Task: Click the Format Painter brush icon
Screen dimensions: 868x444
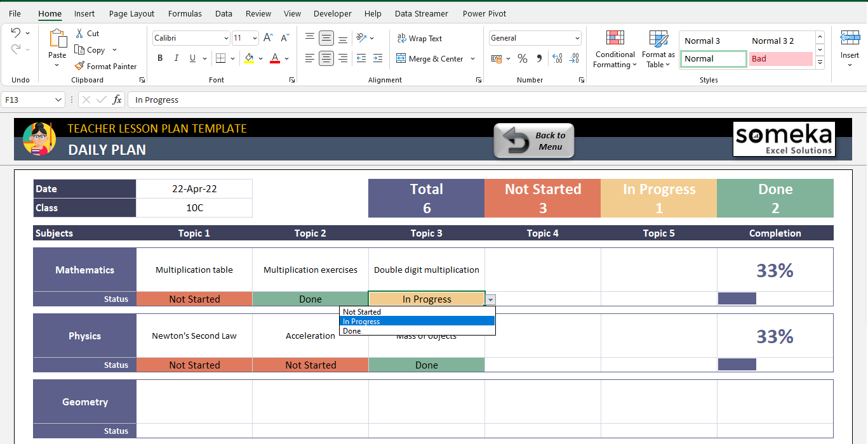Action: point(79,66)
